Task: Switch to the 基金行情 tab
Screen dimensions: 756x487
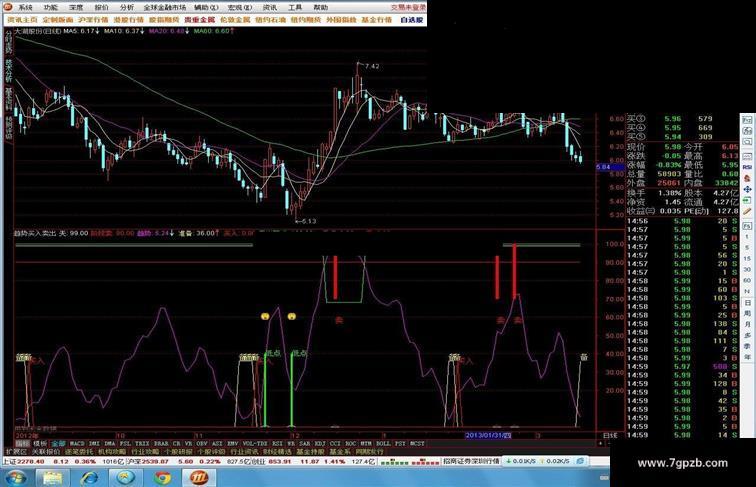Action: (377, 20)
